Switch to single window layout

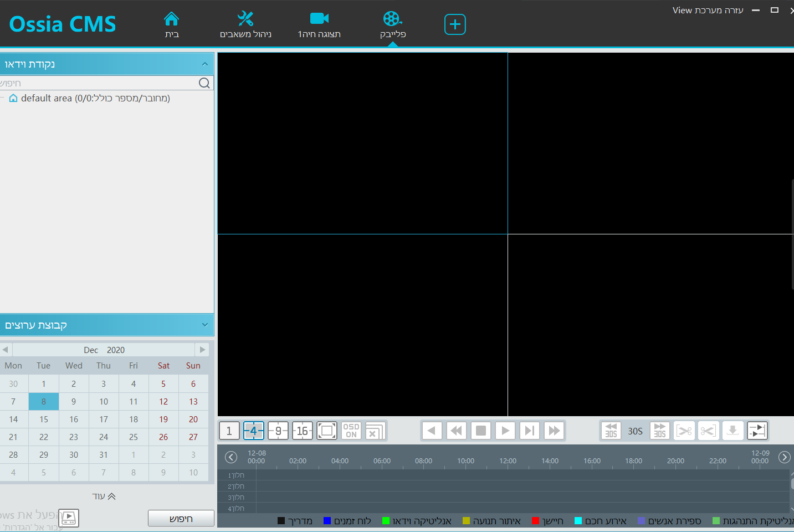tap(229, 431)
